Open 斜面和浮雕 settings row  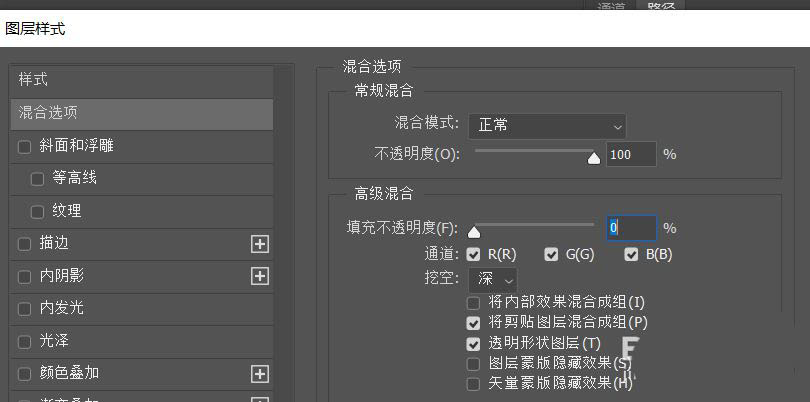pyautogui.click(x=142, y=147)
